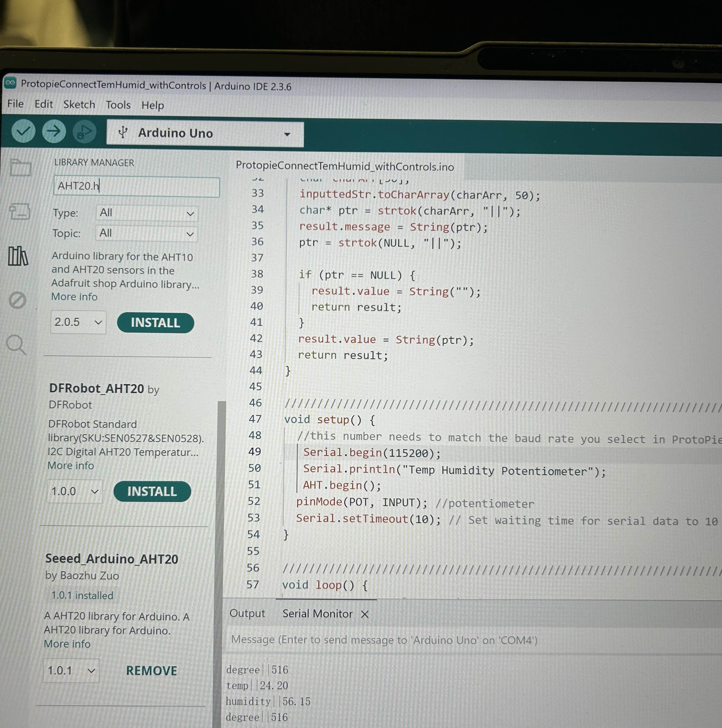
Task: Open the Topic filter dropdown
Action: (146, 234)
